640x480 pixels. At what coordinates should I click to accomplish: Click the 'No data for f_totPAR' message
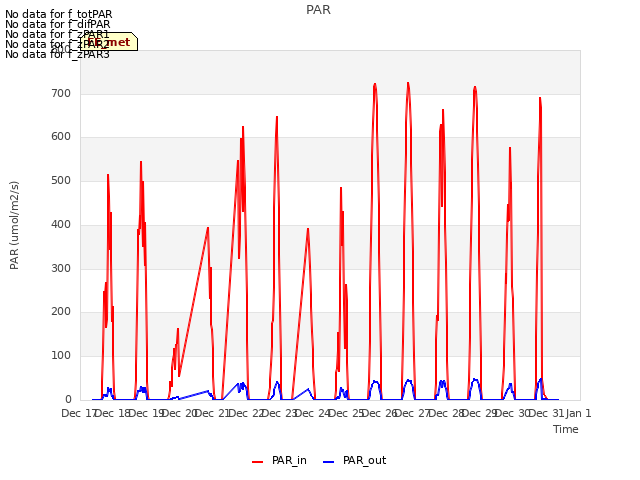[x=59, y=14]
